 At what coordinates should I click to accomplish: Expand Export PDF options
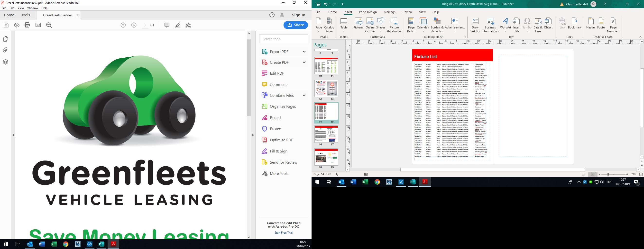pyautogui.click(x=304, y=52)
